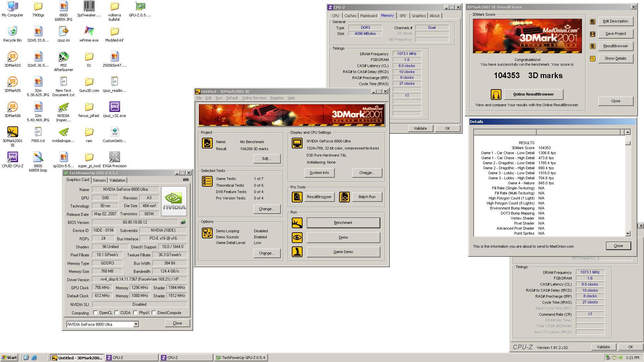The height and width of the screenshot is (362, 644).
Task: Select the wPrime.exe desktop icon
Action: [89, 34]
